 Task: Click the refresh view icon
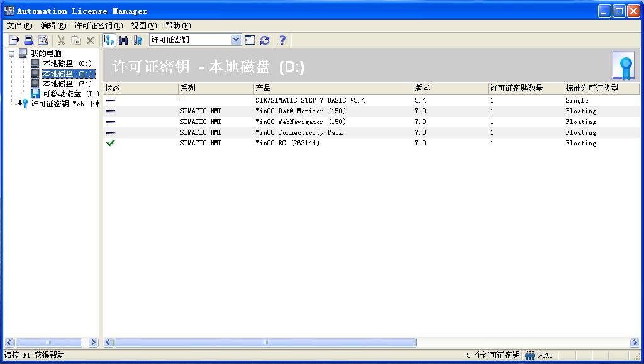[x=265, y=40]
